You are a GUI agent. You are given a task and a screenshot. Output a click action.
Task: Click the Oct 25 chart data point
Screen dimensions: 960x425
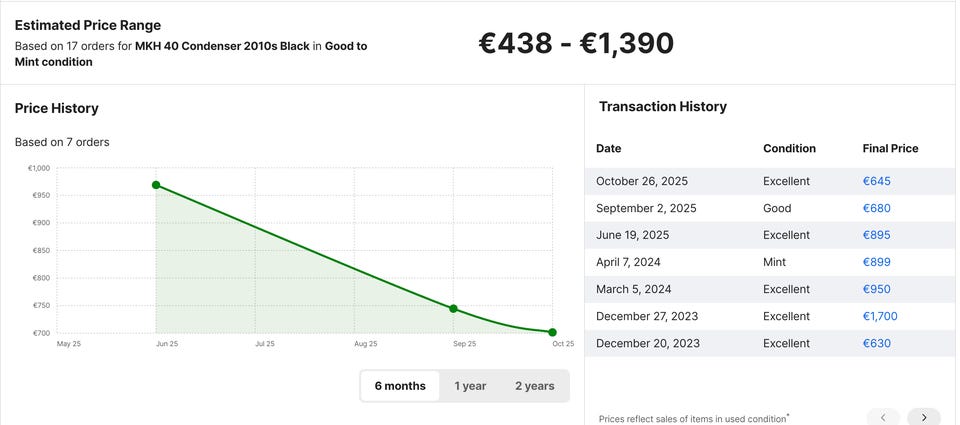[552, 332]
